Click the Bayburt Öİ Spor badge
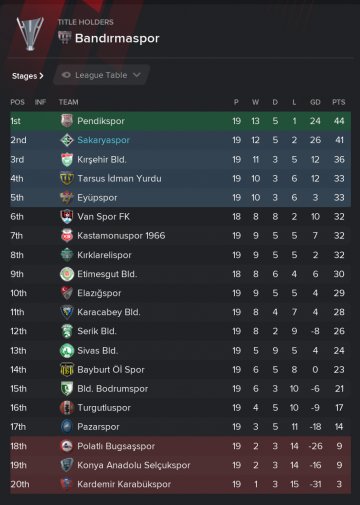The width and height of the screenshot is (360, 505). pos(67,370)
